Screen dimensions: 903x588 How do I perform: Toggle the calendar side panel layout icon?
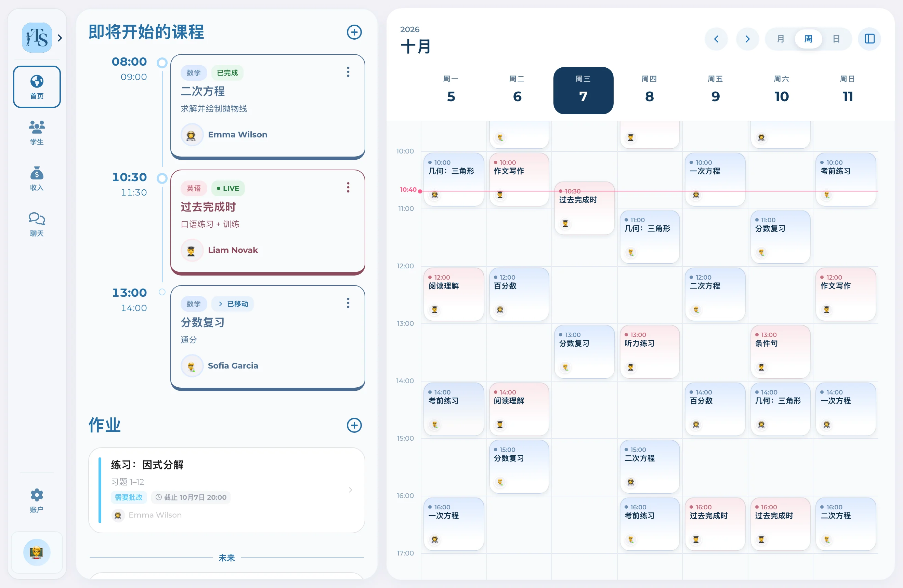click(869, 39)
